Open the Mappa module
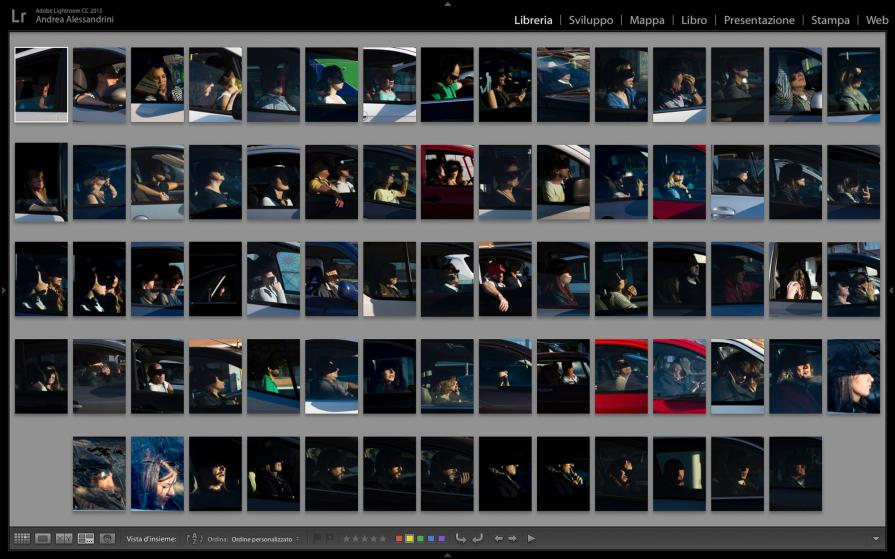The width and height of the screenshot is (895, 559). (x=647, y=20)
